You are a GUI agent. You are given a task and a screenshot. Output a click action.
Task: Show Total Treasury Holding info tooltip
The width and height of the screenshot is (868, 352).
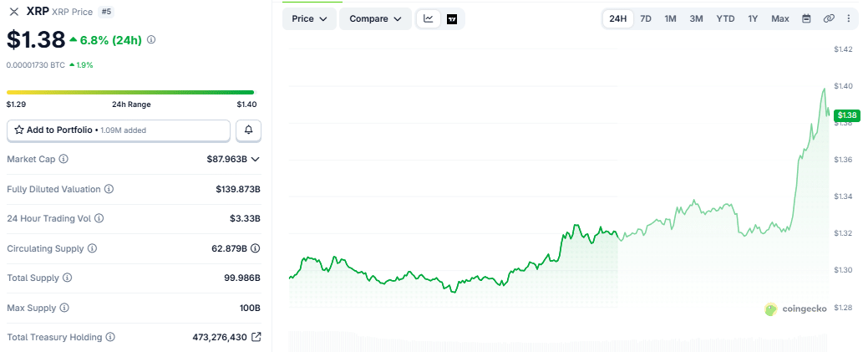click(110, 337)
